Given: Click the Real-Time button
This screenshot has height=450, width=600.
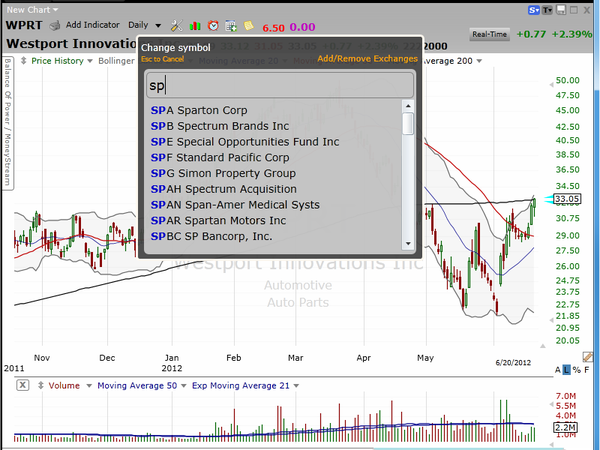Looking at the screenshot, I should tap(489, 34).
